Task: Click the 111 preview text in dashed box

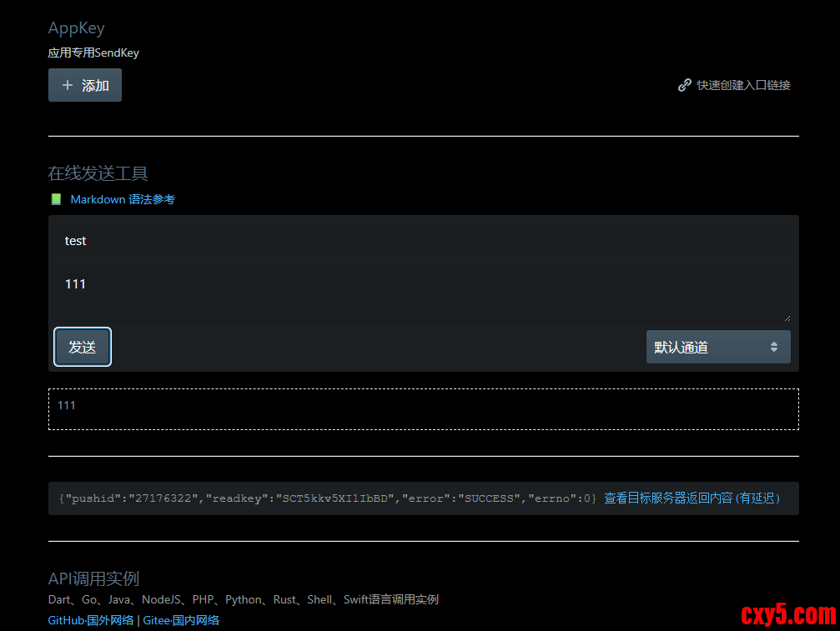Action: pos(67,405)
